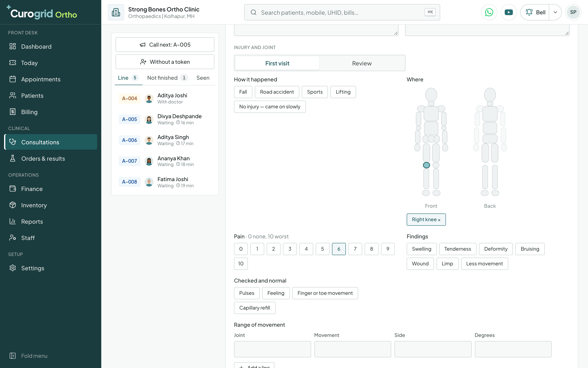Open Settings in the sidebar

tap(51, 268)
